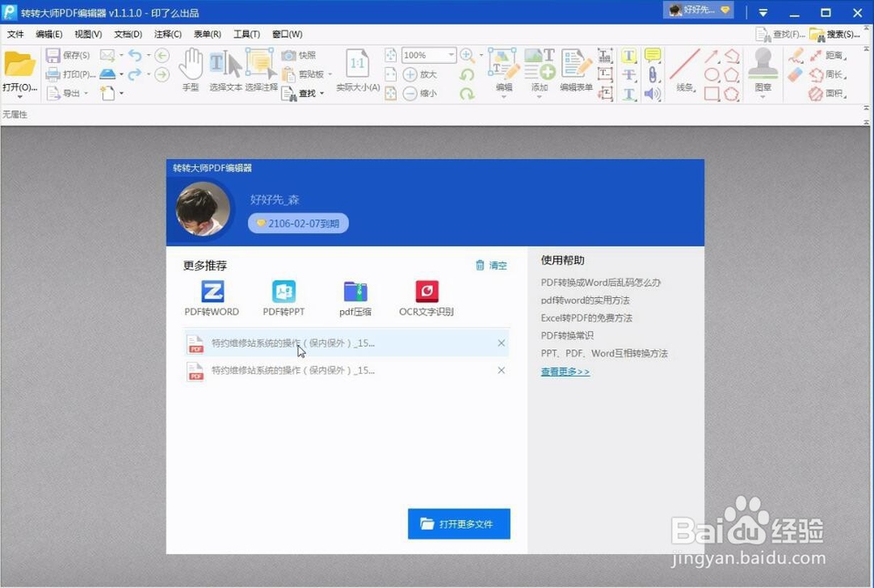
Task: Follow the 查看更多>> help link
Action: 564,371
